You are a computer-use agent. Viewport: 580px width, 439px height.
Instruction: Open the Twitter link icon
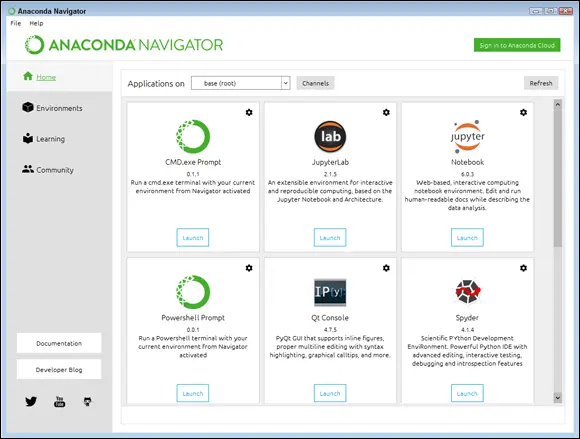click(x=31, y=401)
